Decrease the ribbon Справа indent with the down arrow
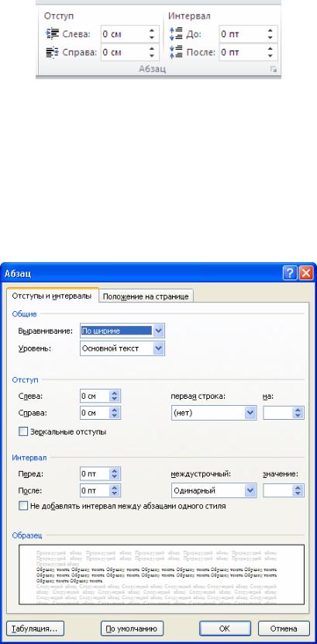This screenshot has height=644, width=317. (x=152, y=57)
